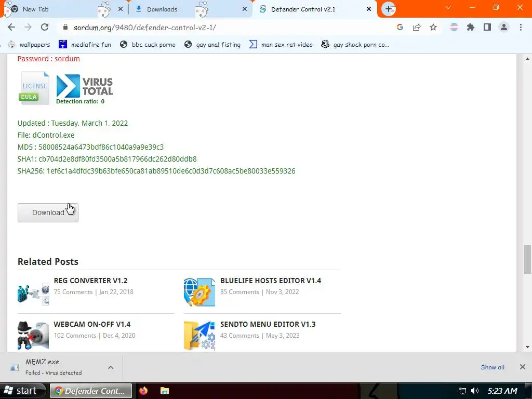
Task: Click the '75 Comments' text
Action: point(73,292)
